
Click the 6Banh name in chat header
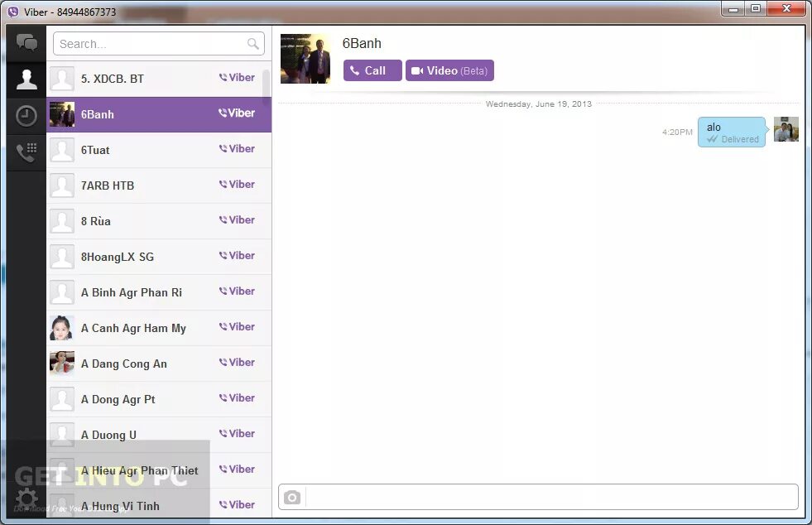coord(362,44)
